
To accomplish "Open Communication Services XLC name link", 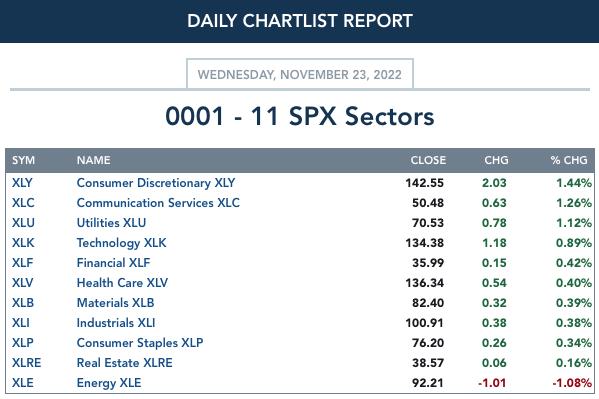I will [x=158, y=203].
